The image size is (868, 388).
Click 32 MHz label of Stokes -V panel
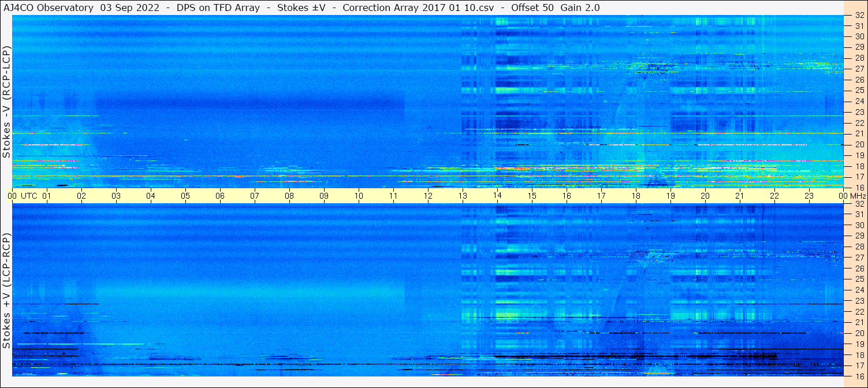click(859, 16)
